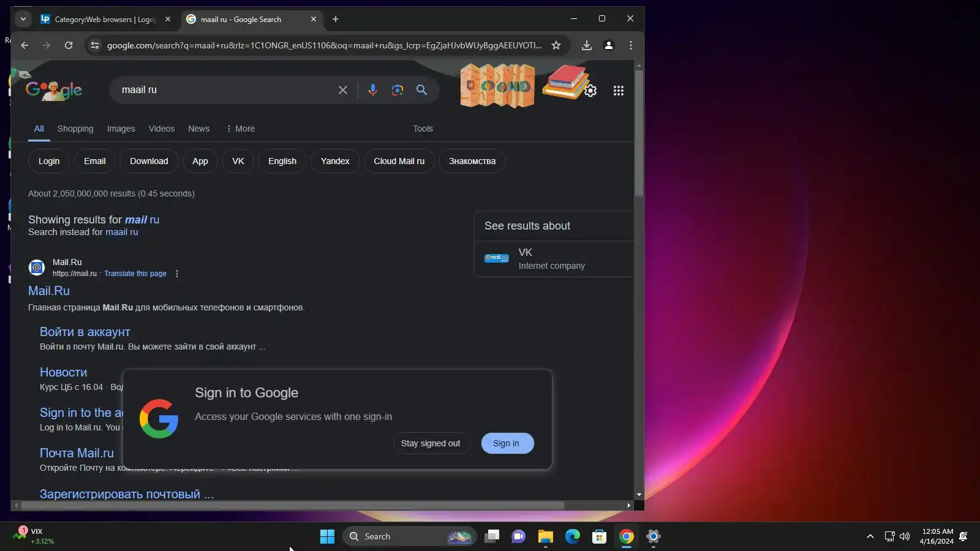Click the vertical page scrollbar thumb
This screenshot has width=980, height=551.
click(639, 133)
